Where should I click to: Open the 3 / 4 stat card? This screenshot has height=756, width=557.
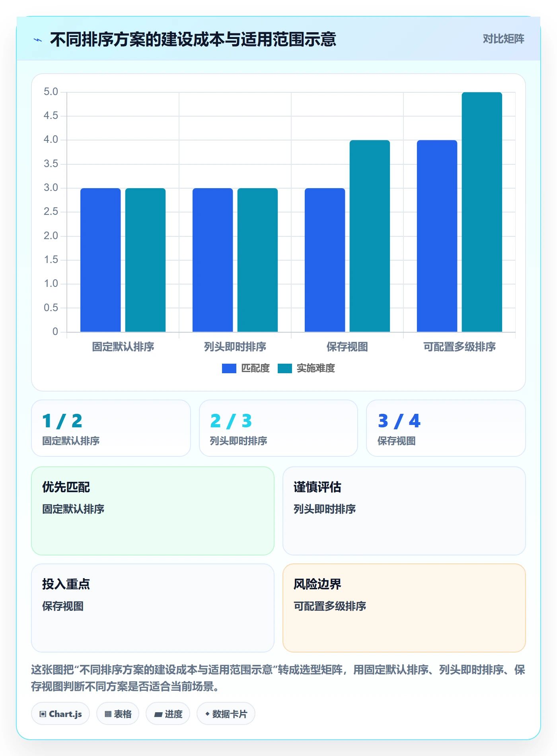446,428
